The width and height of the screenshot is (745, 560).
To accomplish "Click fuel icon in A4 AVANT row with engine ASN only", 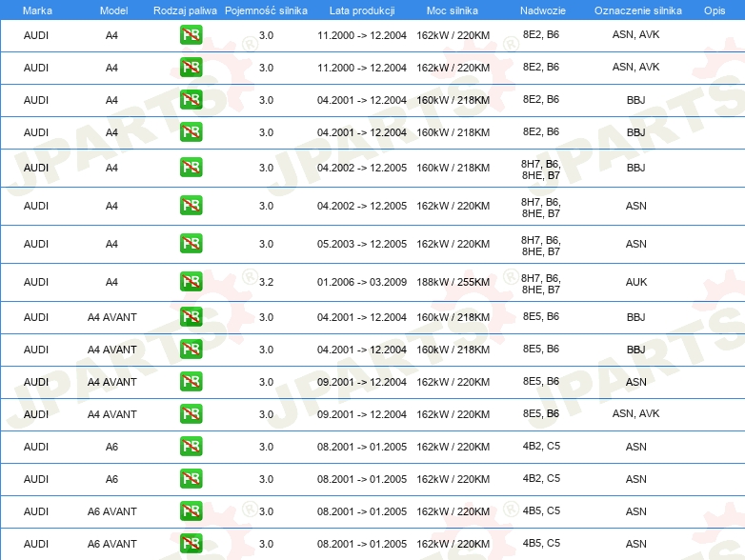I will 191,381.
